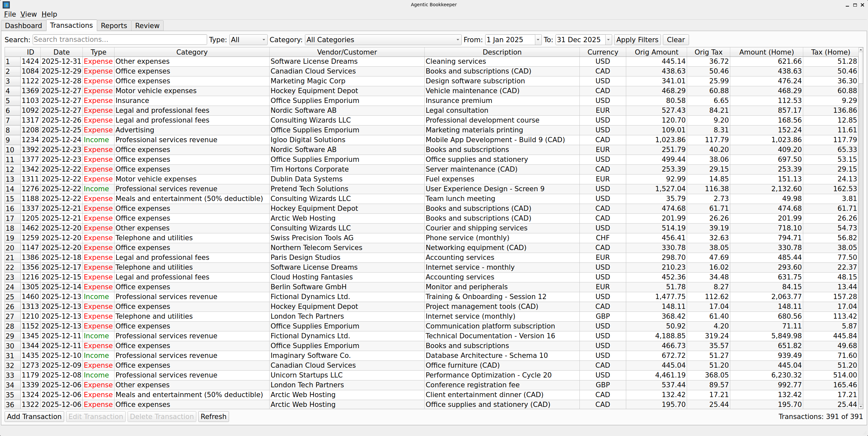Click the Agentic Bookkeeper title bar icon
868x436 pixels.
pyautogui.click(x=6, y=5)
